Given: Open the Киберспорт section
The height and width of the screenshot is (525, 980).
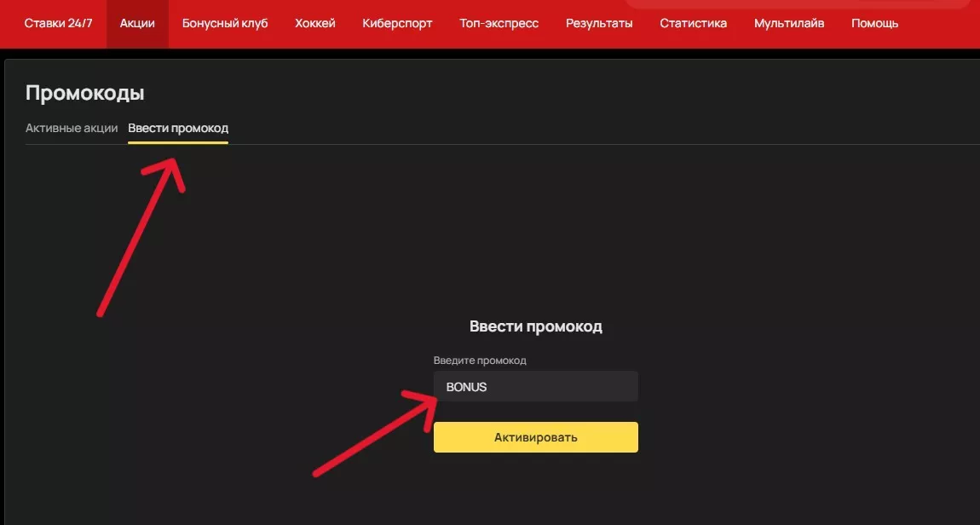Looking at the screenshot, I should pyautogui.click(x=397, y=23).
